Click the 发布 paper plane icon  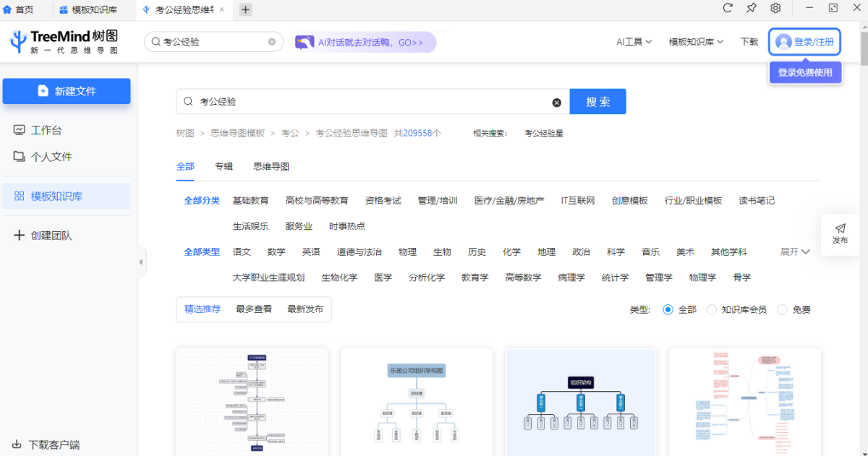[x=840, y=228]
